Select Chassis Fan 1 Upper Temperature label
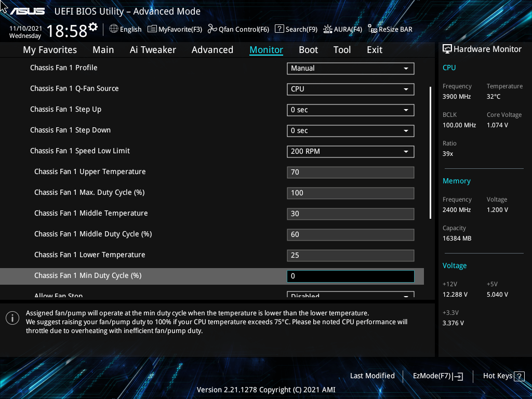 coord(90,171)
